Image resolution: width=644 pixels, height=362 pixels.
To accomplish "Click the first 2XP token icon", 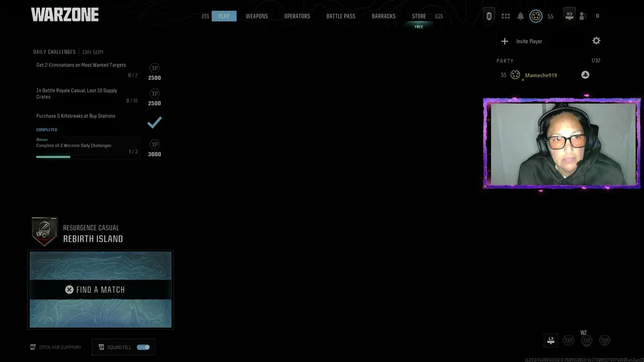I will tap(569, 341).
